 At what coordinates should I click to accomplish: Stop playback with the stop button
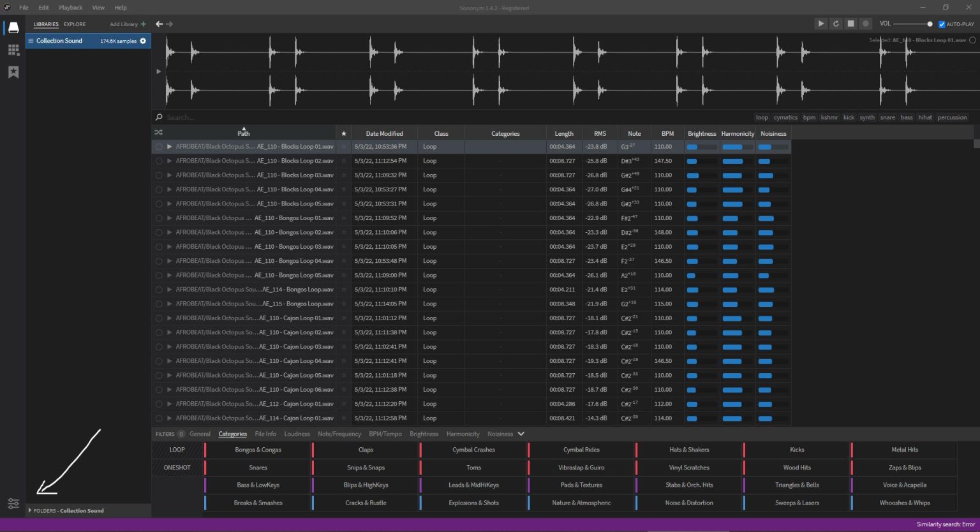(x=850, y=24)
